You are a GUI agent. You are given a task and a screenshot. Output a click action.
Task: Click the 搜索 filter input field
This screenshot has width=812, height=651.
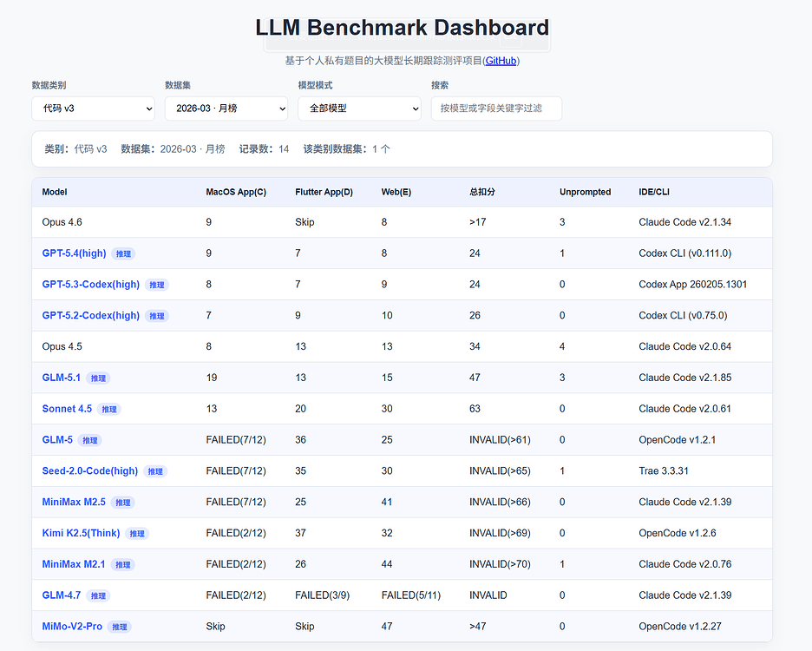tap(496, 108)
